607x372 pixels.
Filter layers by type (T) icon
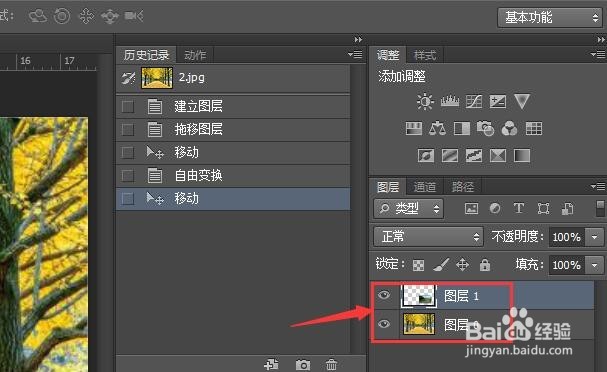pyautogui.click(x=519, y=209)
